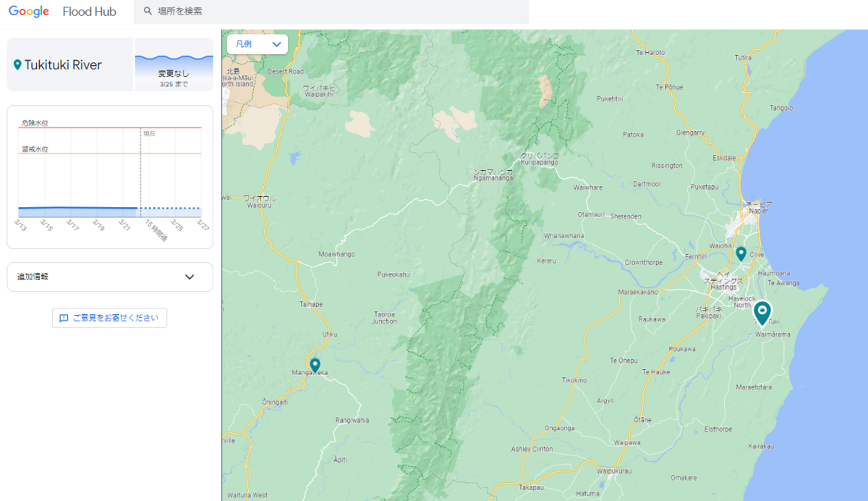
Task: Click the Elsthorpe label on the map
Action: coord(718,429)
